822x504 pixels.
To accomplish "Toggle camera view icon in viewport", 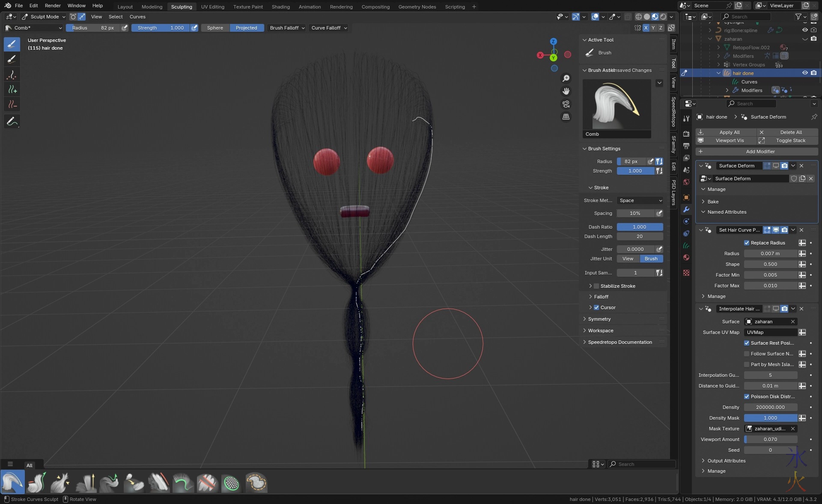I will point(566,104).
